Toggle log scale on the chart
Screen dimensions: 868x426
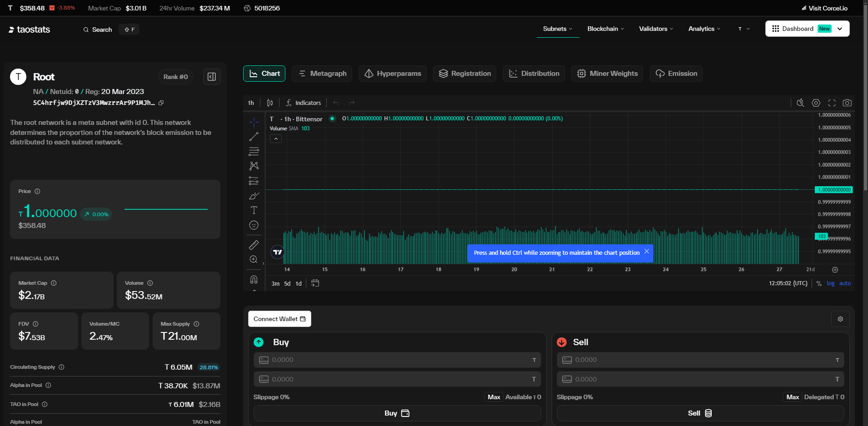[830, 283]
